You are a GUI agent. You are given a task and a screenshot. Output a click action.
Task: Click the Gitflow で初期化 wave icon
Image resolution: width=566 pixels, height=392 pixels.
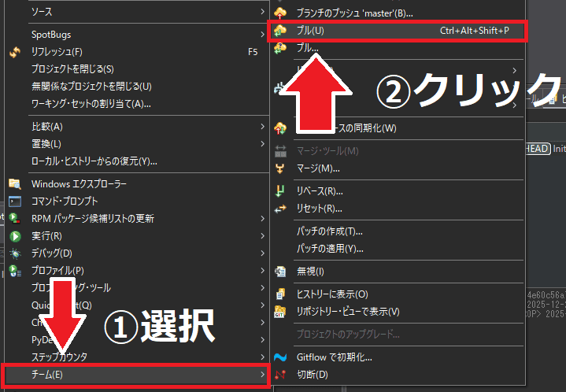280,357
